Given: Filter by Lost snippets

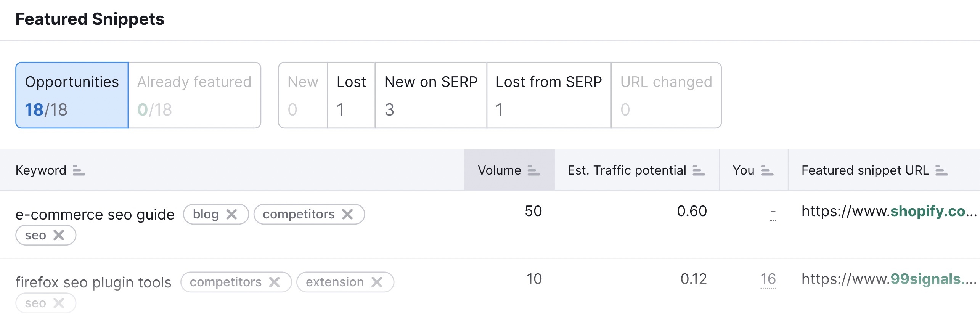Looking at the screenshot, I should 351,95.
